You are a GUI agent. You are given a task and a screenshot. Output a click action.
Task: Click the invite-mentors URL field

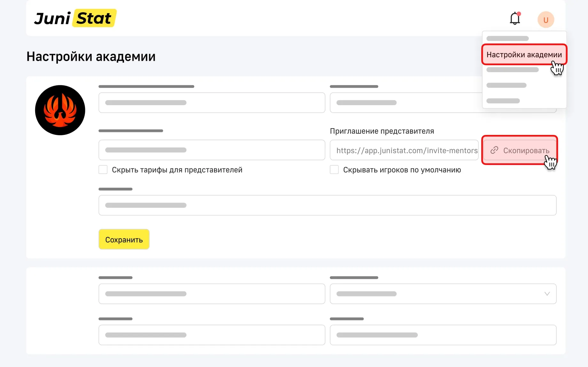click(x=404, y=150)
